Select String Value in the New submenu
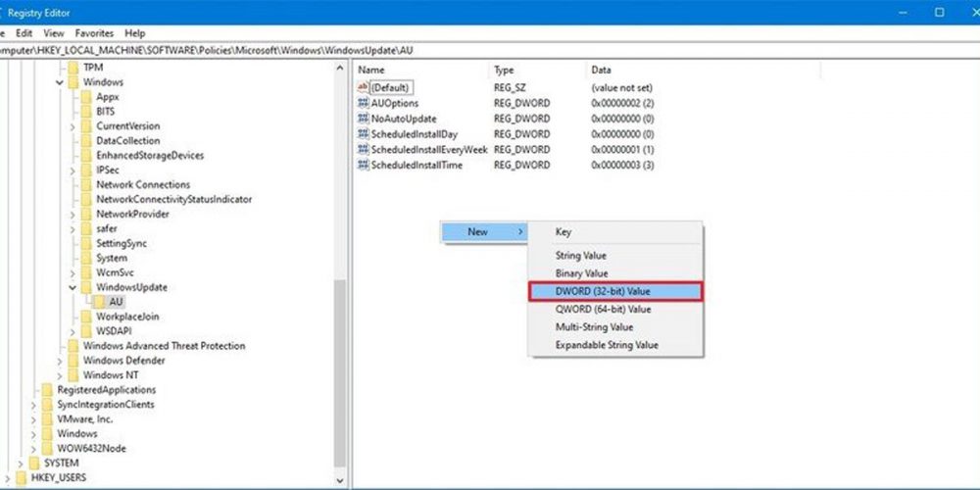This screenshot has height=490, width=980. tap(581, 256)
